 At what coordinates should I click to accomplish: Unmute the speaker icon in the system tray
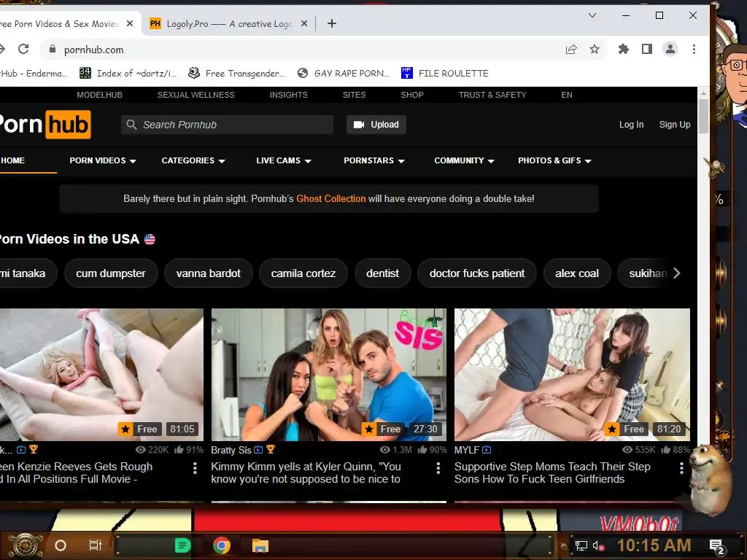point(598,545)
